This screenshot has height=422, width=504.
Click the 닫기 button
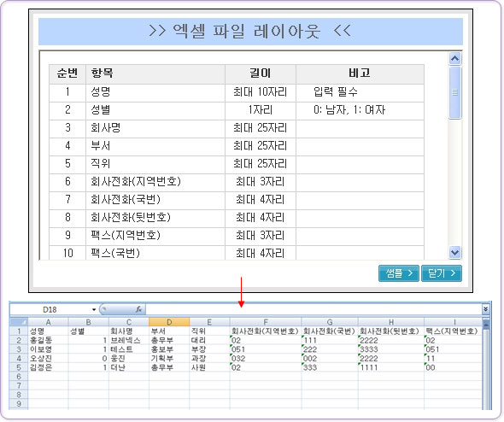click(442, 273)
